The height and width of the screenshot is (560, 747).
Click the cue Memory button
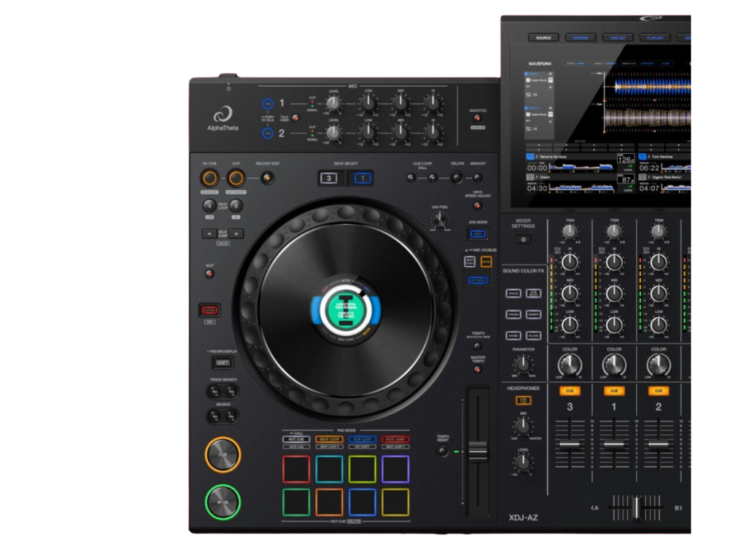coord(478,178)
